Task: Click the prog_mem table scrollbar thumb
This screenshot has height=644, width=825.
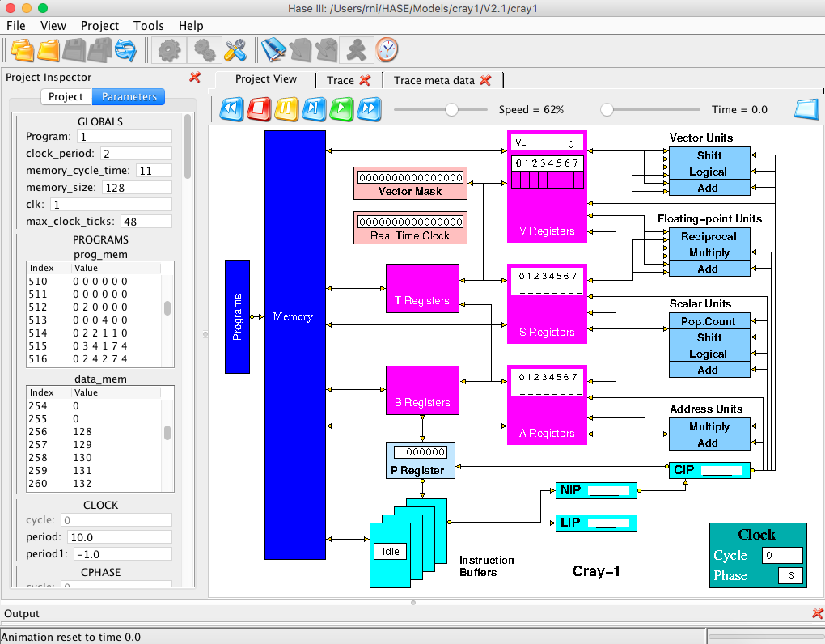Action: [x=167, y=307]
